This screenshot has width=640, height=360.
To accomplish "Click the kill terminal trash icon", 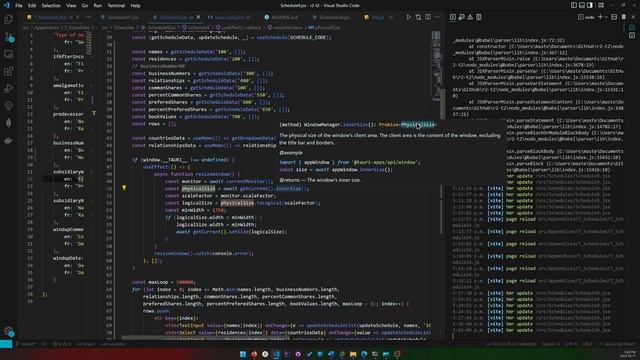I will point(624,17).
